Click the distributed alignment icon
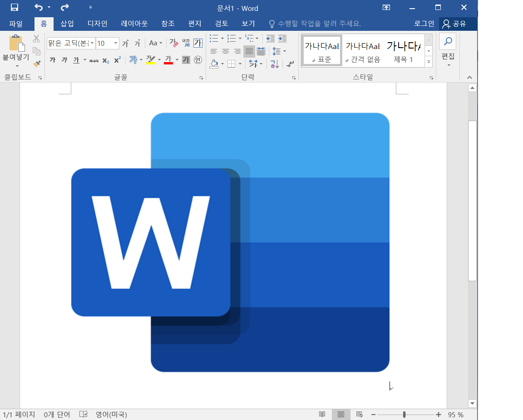This screenshot has width=523, height=420. pos(261,51)
